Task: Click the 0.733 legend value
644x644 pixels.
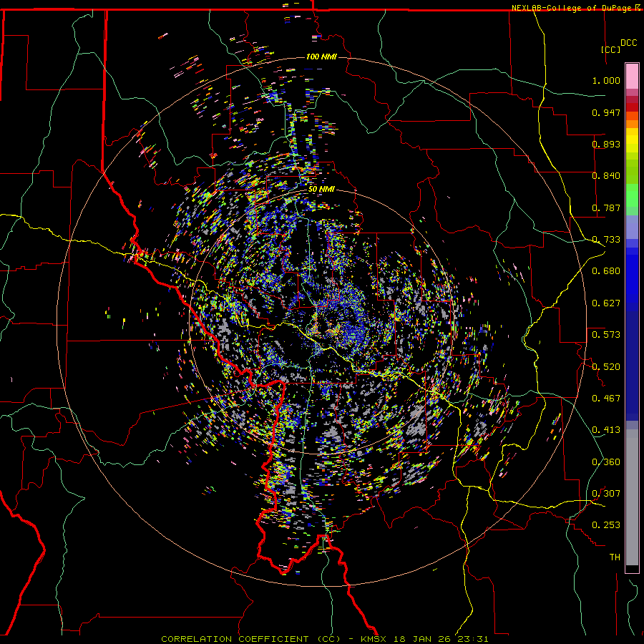Action: click(606, 240)
